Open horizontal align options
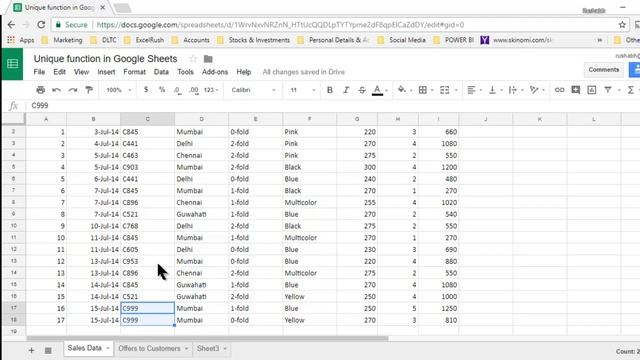Screen dimensions: 640x360 [471, 90]
